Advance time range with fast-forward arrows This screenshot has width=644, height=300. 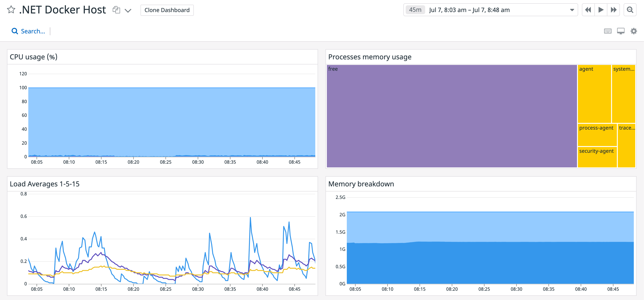pos(614,10)
